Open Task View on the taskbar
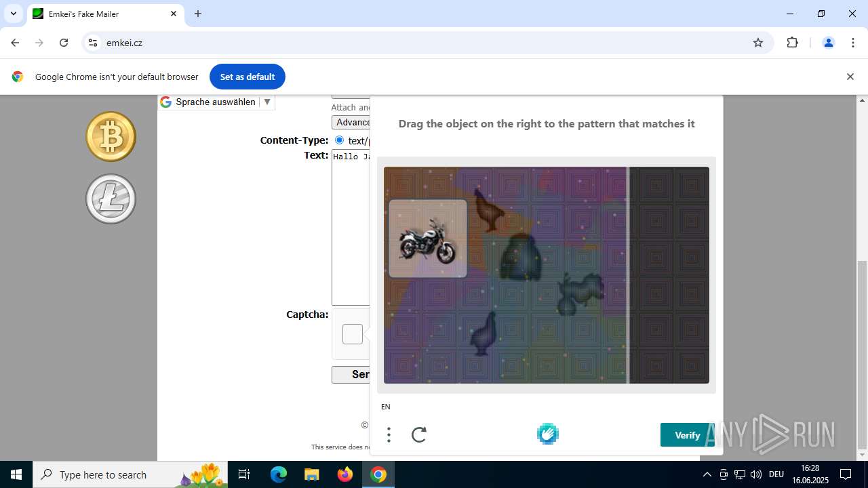The image size is (868, 488). (244, 474)
